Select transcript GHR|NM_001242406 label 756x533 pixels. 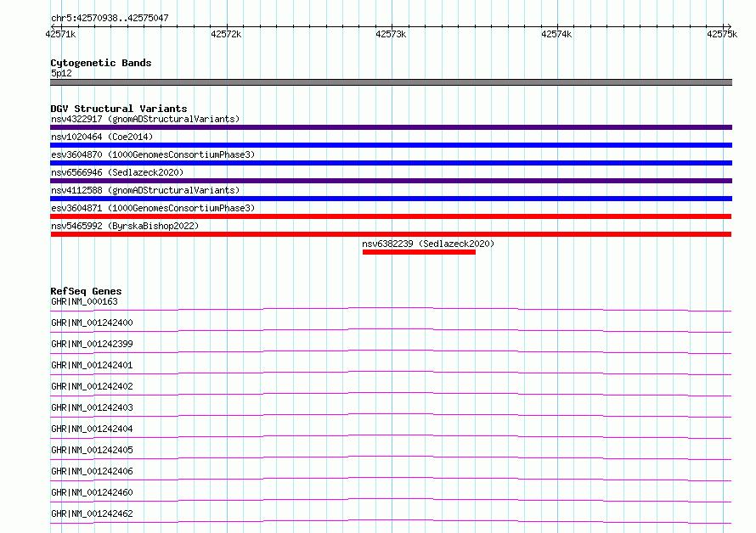(92, 471)
